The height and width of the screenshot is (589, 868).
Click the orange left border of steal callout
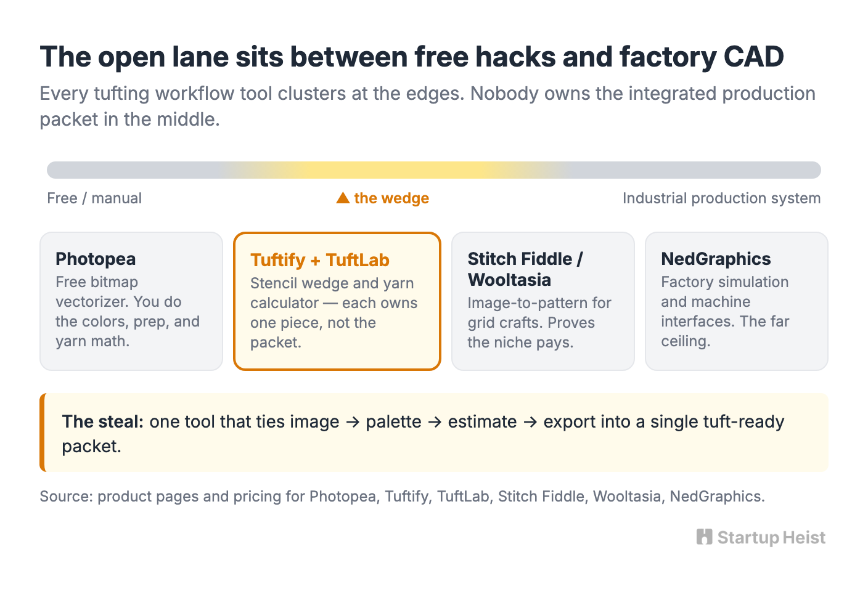point(43,433)
